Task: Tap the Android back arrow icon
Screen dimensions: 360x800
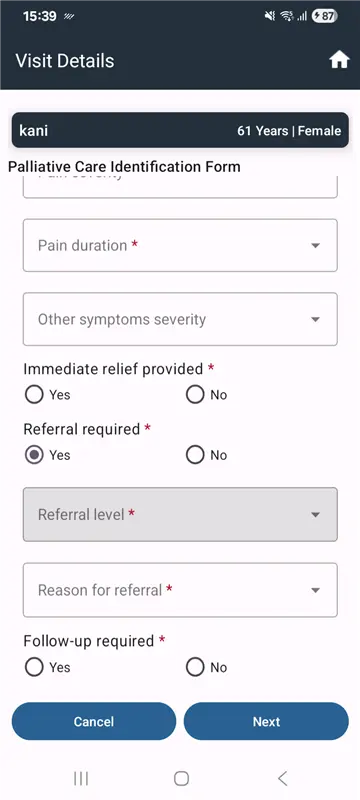Action: pyautogui.click(x=282, y=778)
